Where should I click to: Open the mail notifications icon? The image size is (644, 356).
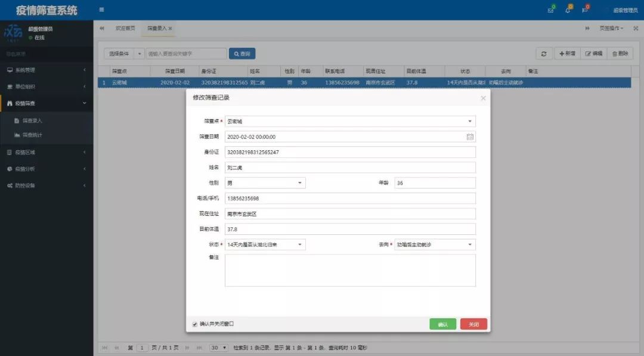(550, 10)
